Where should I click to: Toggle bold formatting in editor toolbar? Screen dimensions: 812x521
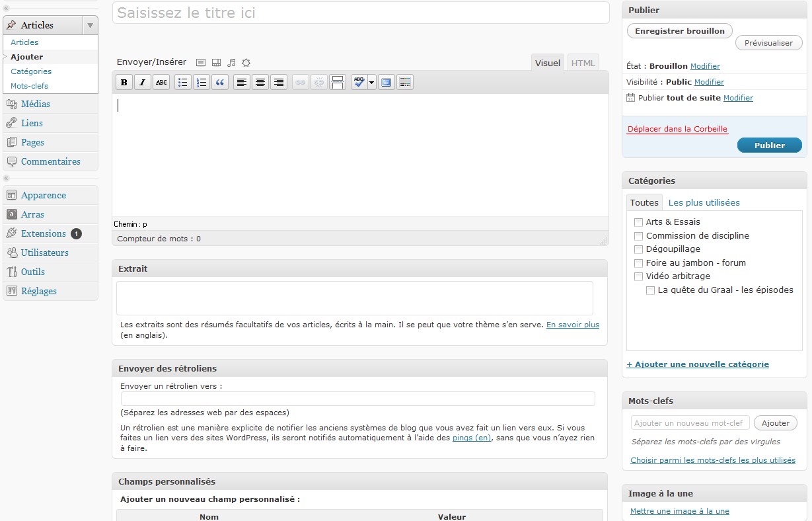[x=124, y=83]
